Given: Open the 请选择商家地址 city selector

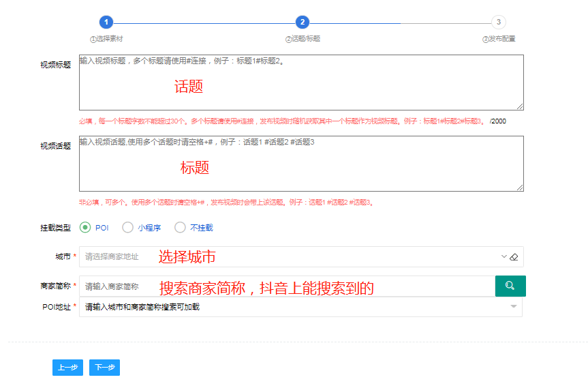Looking at the screenshot, I should (x=286, y=257).
